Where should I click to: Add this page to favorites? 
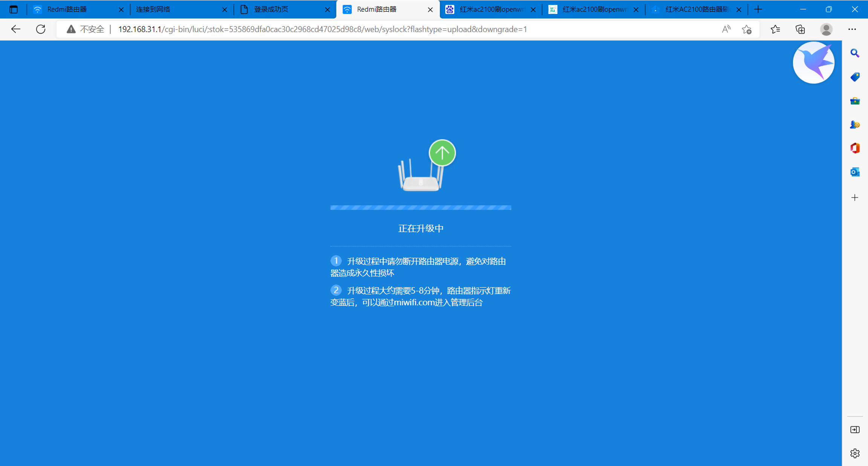click(x=747, y=29)
